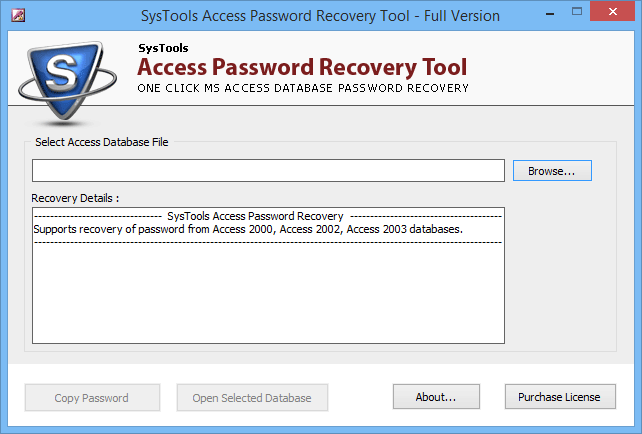Click the Purchase License button
The width and height of the screenshot is (642, 434).
(560, 396)
